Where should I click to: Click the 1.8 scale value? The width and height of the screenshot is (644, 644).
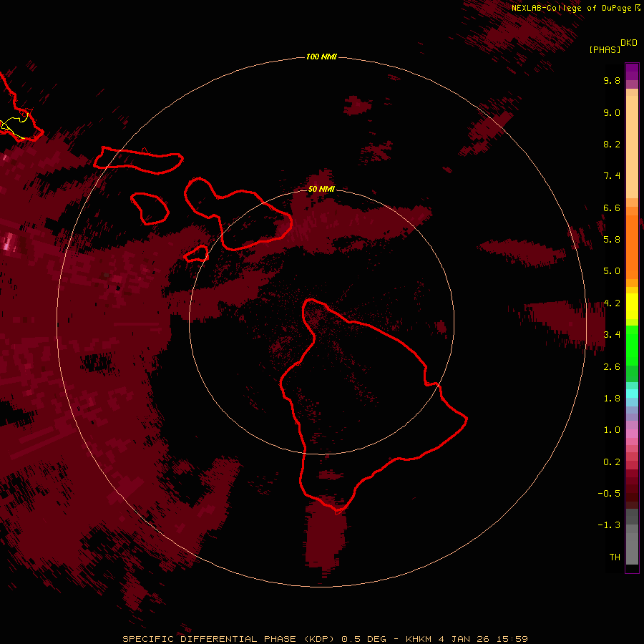(612, 399)
